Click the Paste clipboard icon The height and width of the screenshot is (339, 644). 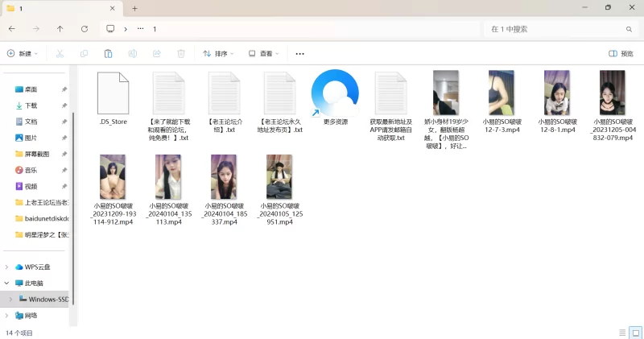pos(108,54)
